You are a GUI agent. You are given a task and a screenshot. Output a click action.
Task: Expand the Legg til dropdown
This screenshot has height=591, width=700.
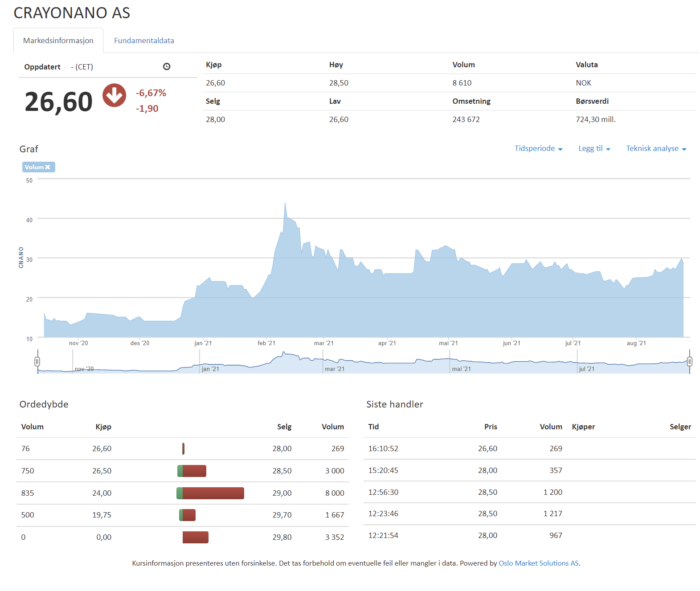click(594, 149)
